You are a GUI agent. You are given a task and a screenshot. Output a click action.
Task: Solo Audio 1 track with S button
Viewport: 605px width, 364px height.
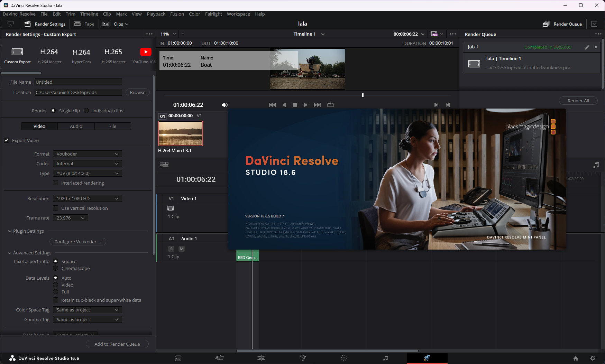tap(171, 249)
